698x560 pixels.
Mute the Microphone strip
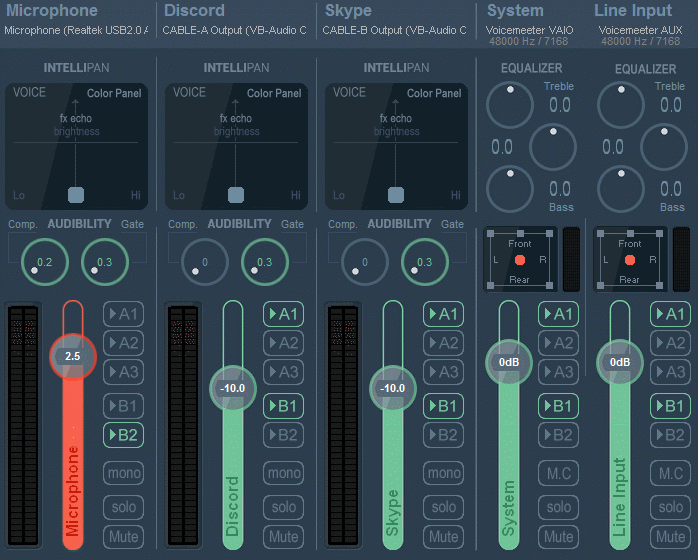click(x=124, y=537)
